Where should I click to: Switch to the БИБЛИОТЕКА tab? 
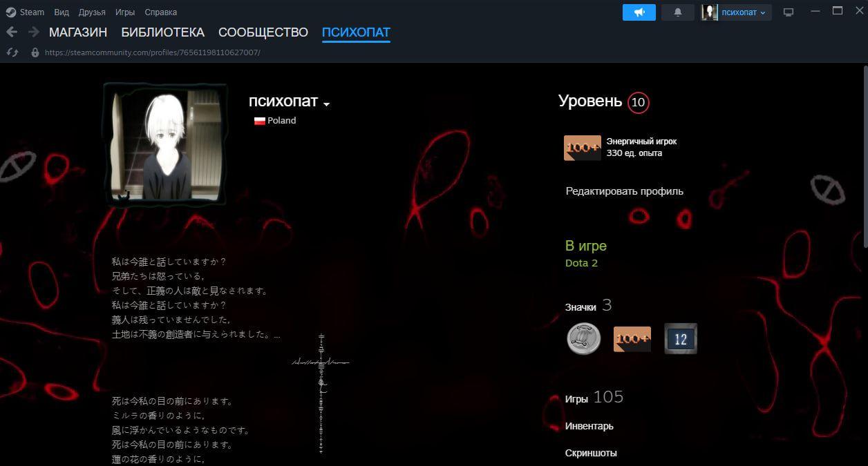162,32
